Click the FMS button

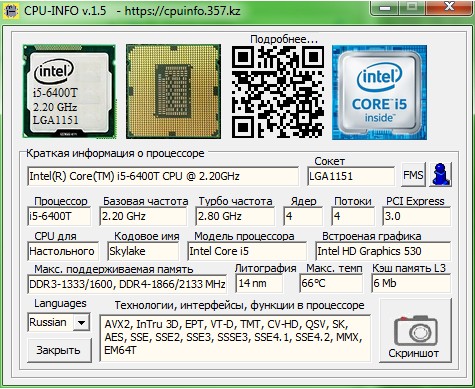point(413,174)
